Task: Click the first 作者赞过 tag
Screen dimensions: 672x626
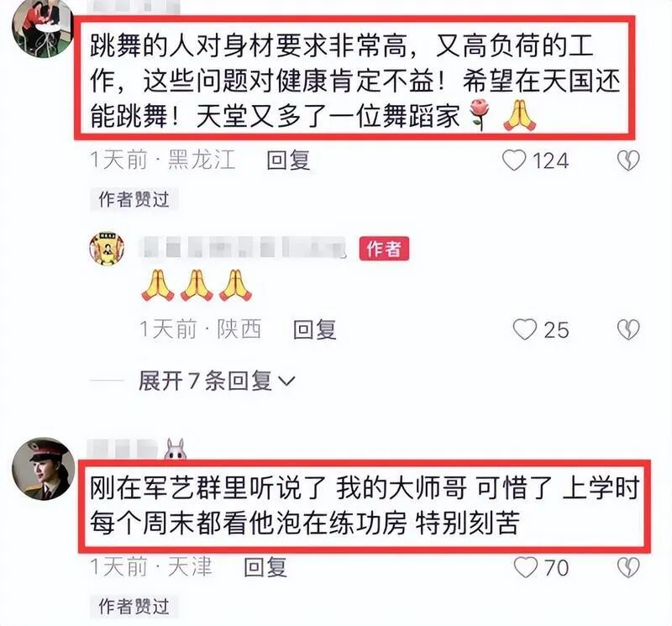Action: (134, 199)
